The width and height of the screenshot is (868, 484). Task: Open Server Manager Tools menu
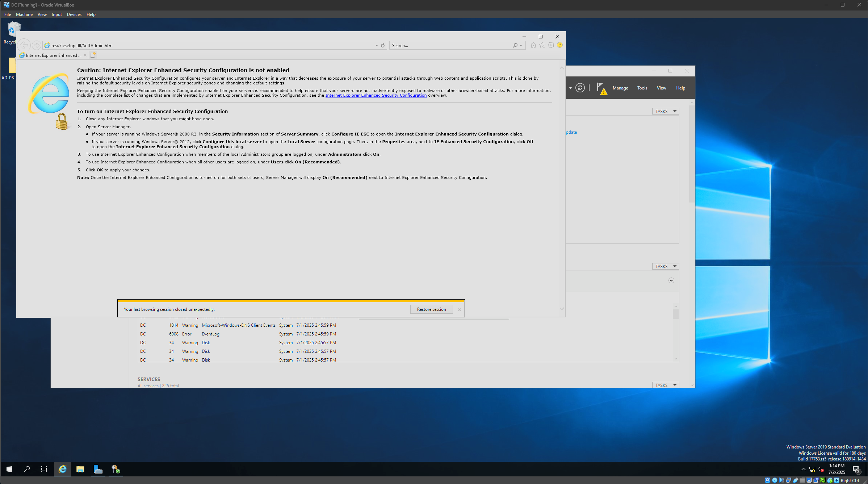click(642, 88)
